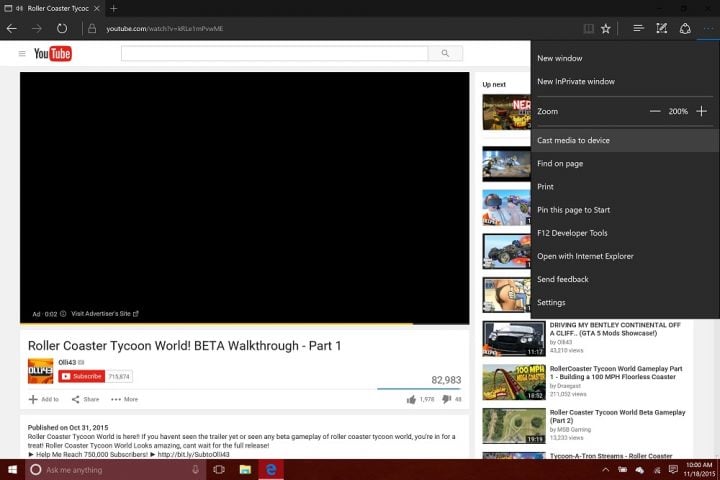
Task: Open RollerCoaster Tycoon World Gameplay Part 1
Action: 616,373
